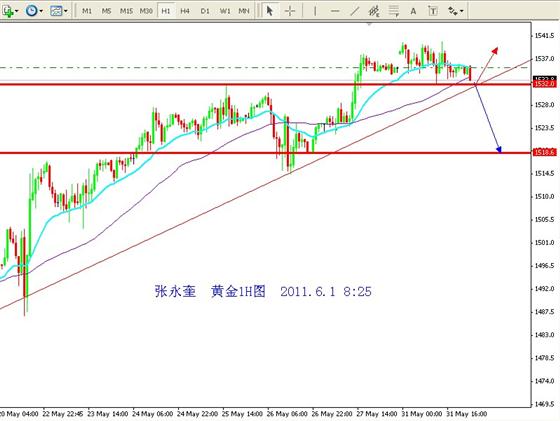Switch to the W1 weekly timeframe

pos(225,11)
